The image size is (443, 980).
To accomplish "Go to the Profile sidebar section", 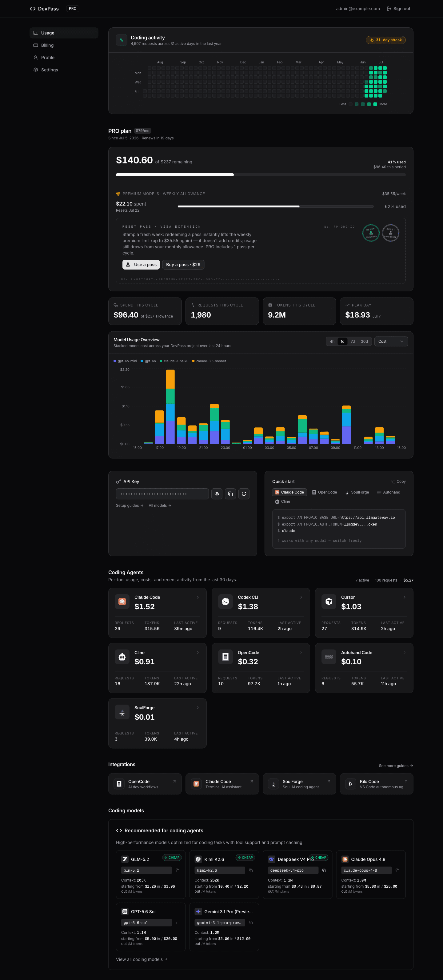I will (64, 58).
